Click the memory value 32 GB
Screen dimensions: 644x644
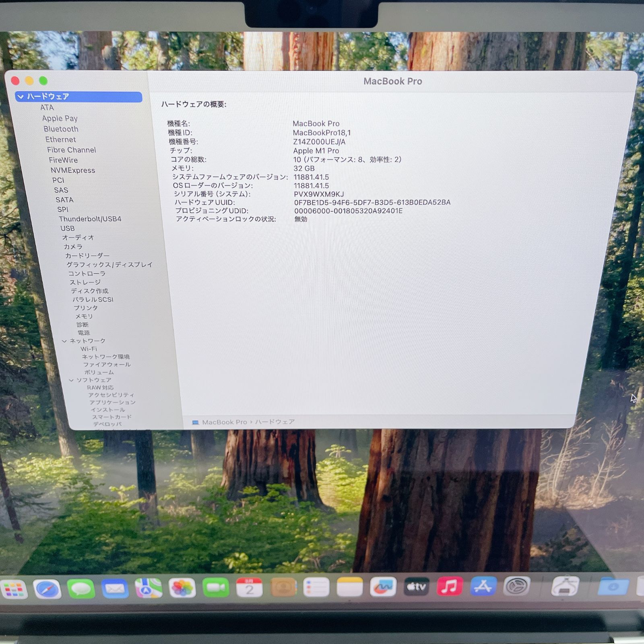304,168
